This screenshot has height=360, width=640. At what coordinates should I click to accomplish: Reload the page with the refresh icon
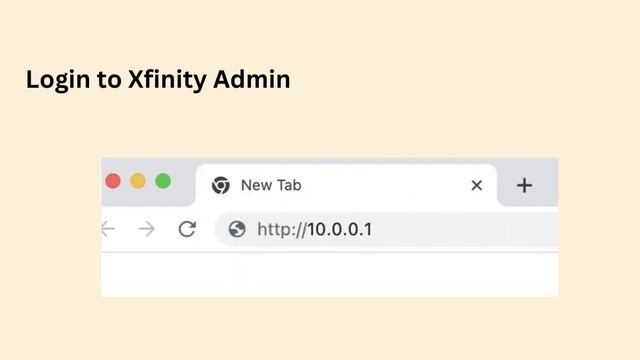point(187,229)
